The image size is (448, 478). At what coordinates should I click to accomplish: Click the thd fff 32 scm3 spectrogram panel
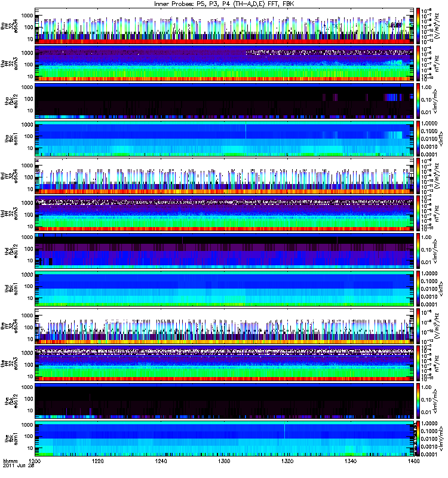224,213
